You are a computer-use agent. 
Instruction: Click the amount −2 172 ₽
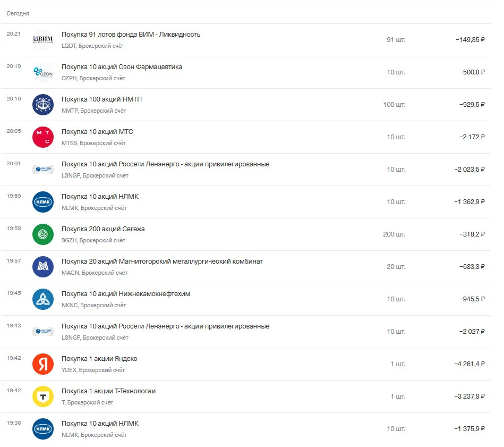tap(472, 137)
